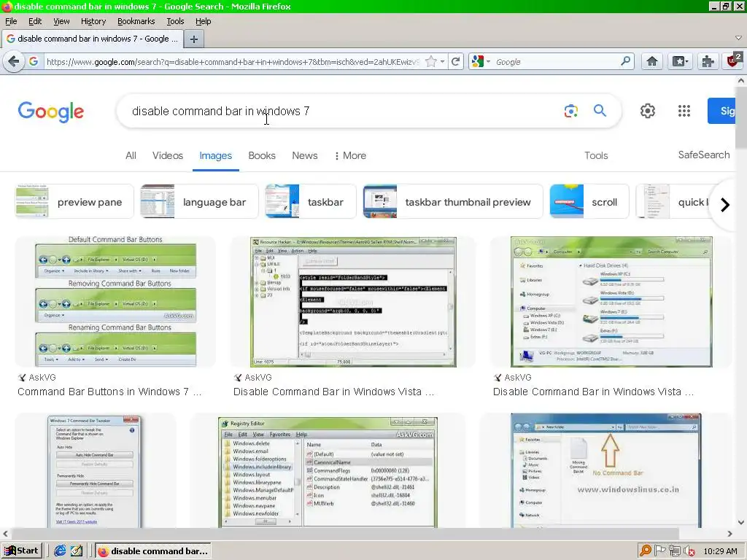Image resolution: width=747 pixels, height=560 pixels.
Task: Filter by scroll chip
Action: 589,201
